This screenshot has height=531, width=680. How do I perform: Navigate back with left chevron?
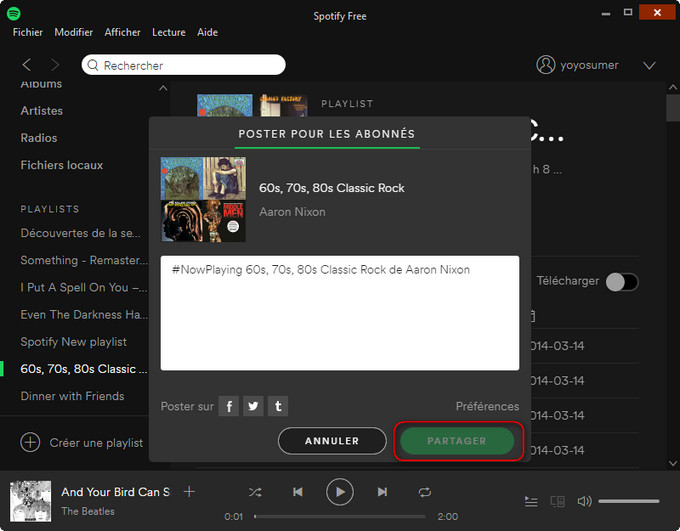click(x=27, y=65)
